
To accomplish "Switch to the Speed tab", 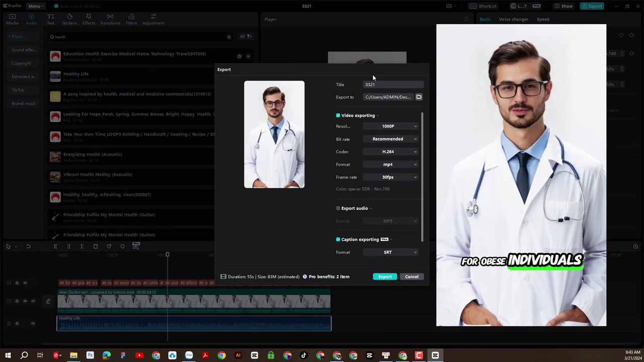I will pyautogui.click(x=543, y=19).
